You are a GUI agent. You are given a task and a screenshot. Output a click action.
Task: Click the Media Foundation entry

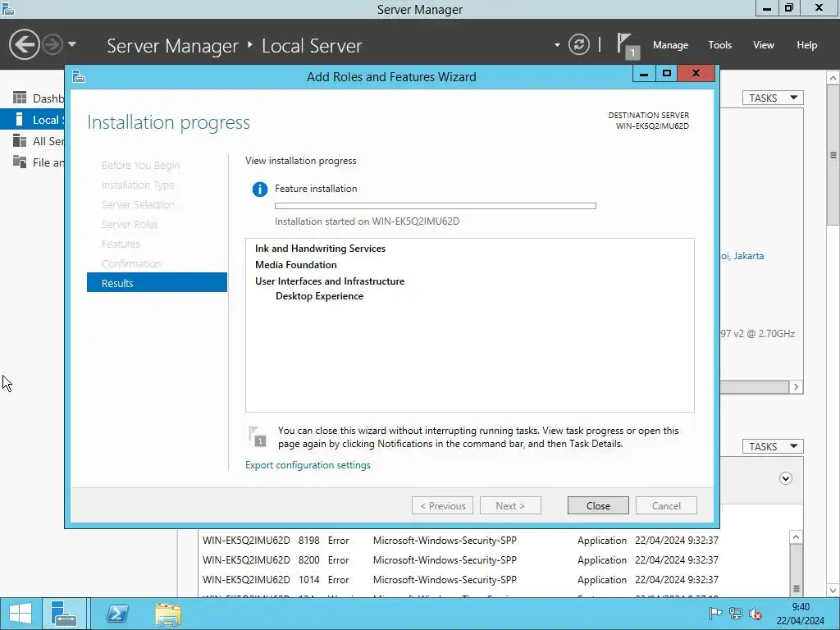[x=295, y=265]
